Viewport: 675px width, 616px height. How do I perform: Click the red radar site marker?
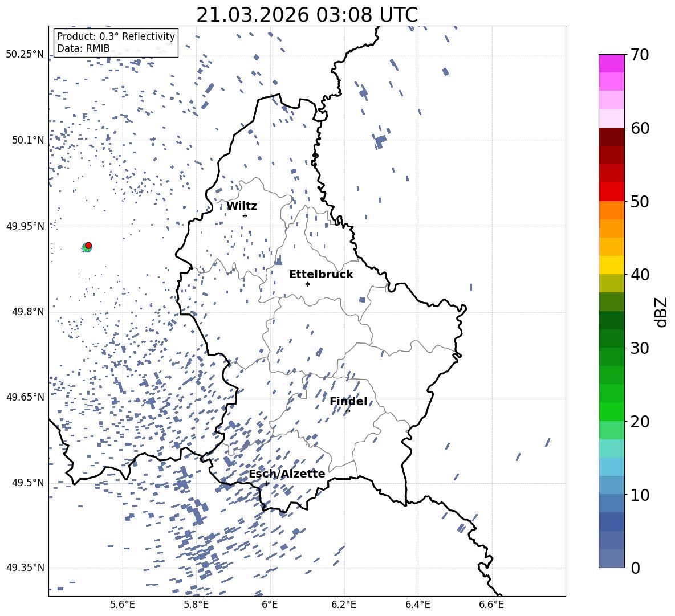click(88, 246)
